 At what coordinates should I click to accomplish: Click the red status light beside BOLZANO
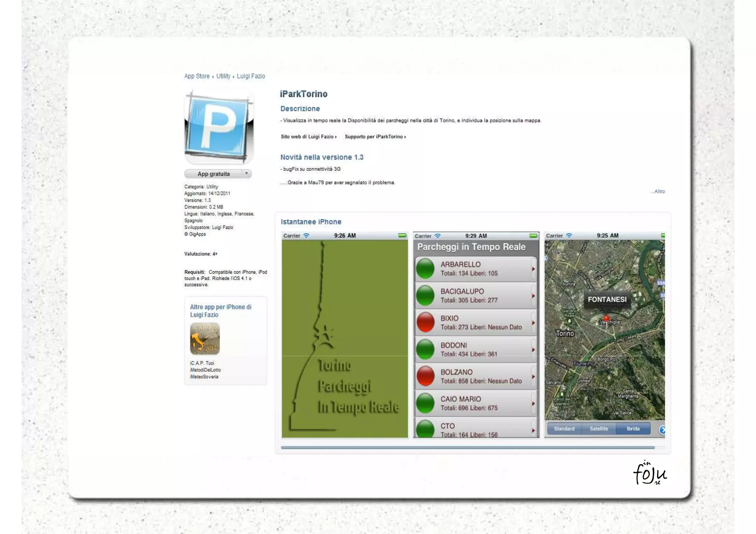(425, 376)
